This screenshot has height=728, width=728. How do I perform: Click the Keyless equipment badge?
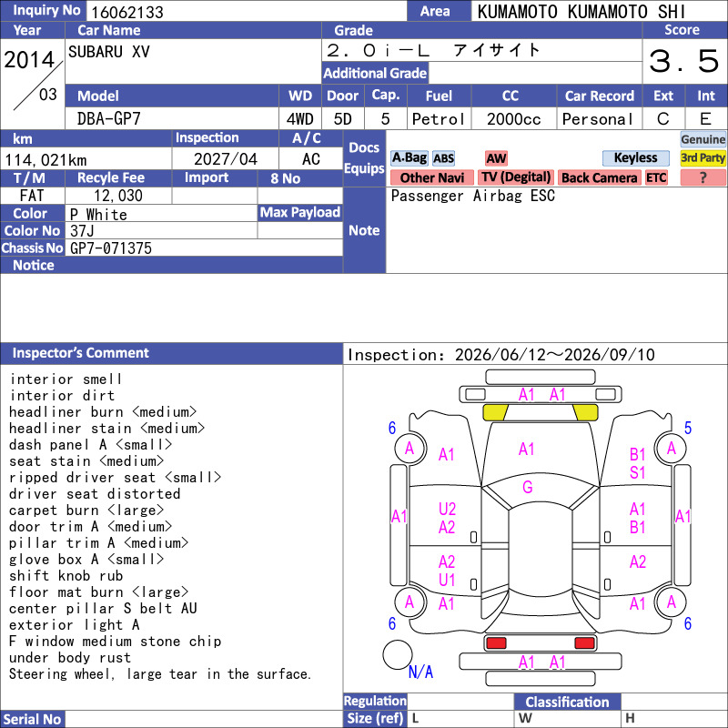[635, 157]
